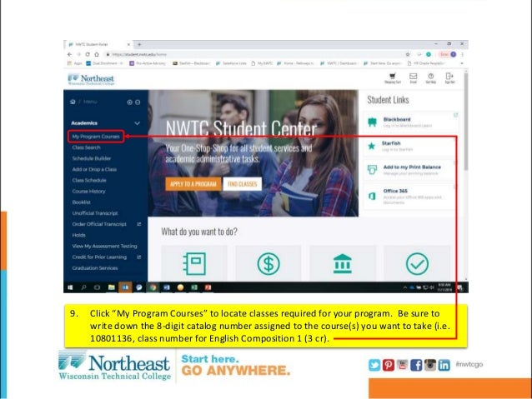532x399 pixels.
Task: Open a new browser tab
Action: [x=139, y=44]
